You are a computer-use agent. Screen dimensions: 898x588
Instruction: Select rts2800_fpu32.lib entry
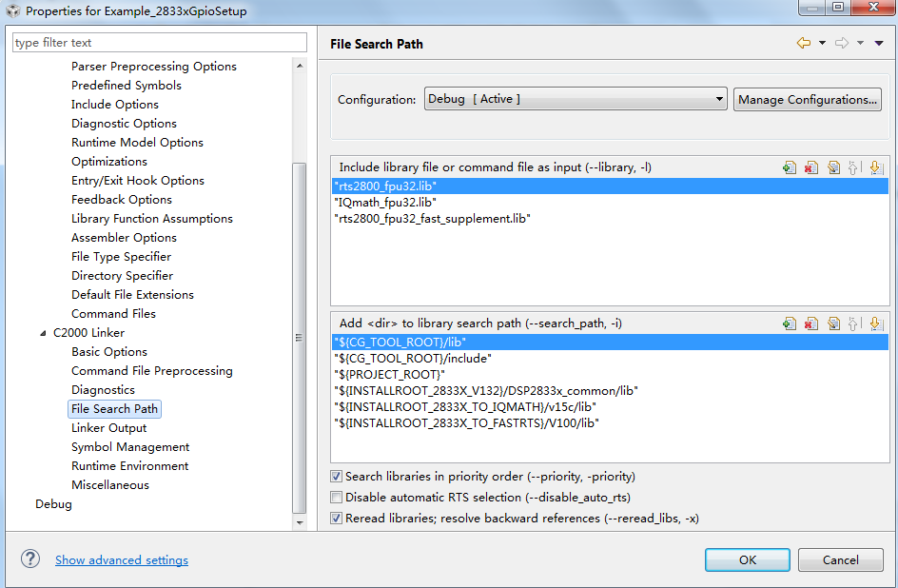pos(610,186)
